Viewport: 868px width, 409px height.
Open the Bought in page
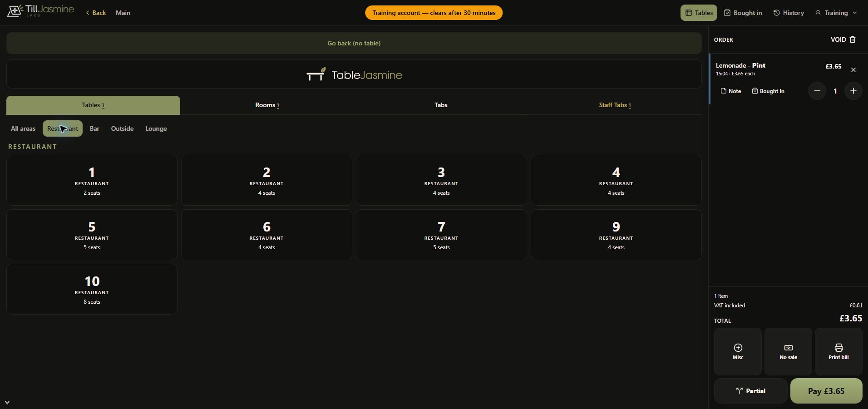click(x=743, y=13)
